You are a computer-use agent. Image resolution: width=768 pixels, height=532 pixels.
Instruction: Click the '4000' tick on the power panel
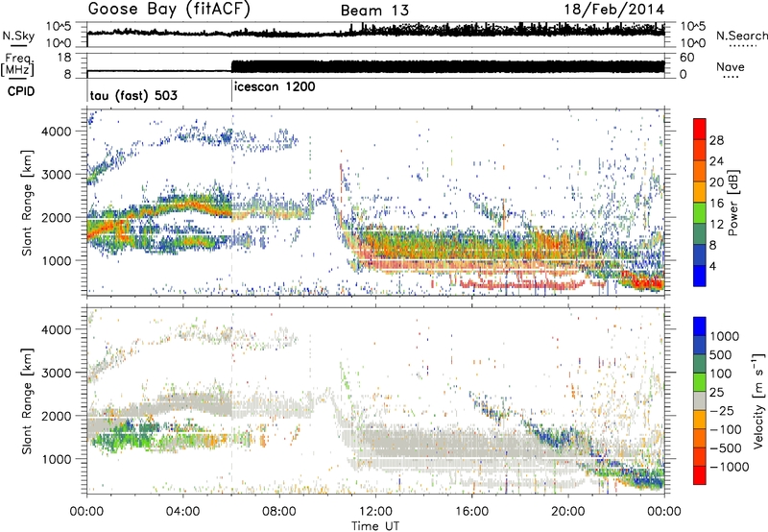57,132
